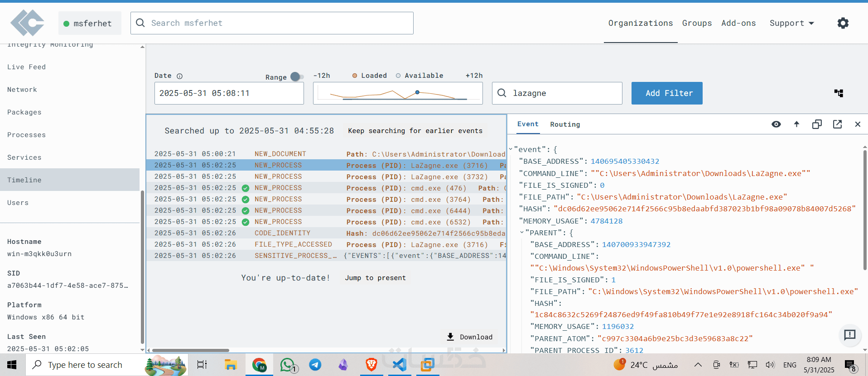Open the tree view icon beside Add Filter
The height and width of the screenshot is (376, 868).
coord(839,93)
